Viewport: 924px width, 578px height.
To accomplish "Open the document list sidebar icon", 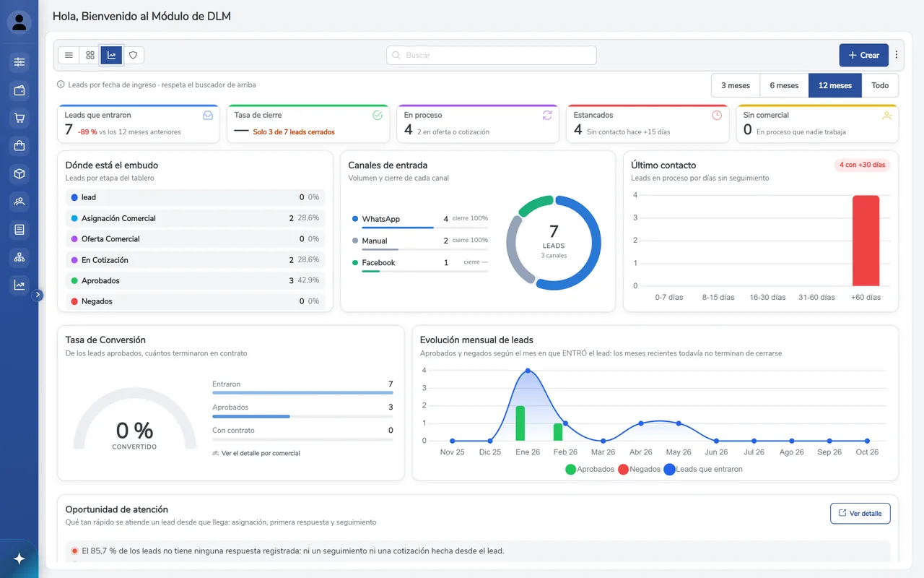I will tap(19, 230).
